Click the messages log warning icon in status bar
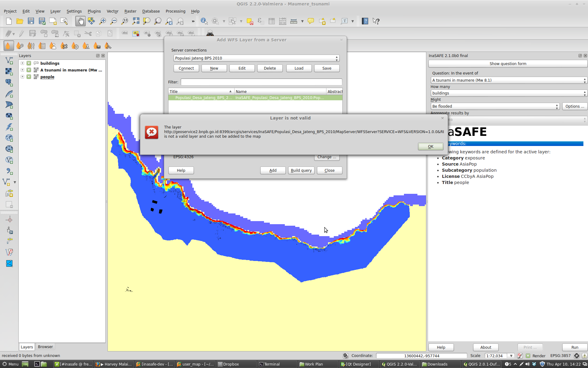588x368 pixels. pyautogui.click(x=584, y=356)
